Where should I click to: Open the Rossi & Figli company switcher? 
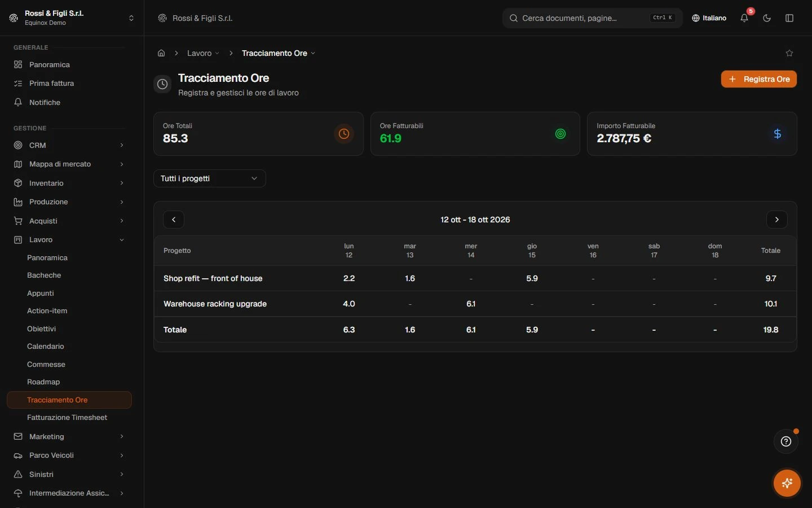[x=72, y=18]
